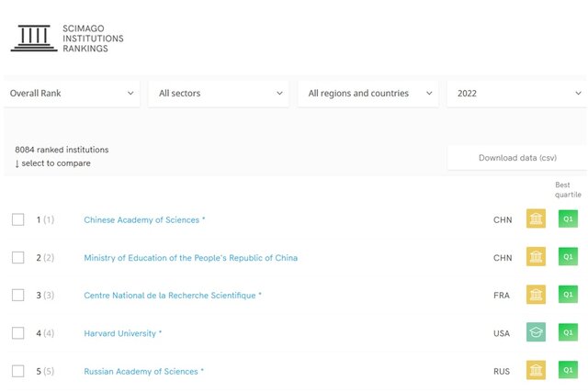Click government sector icon for Chinese Academy of Sciences
The height and width of the screenshot is (392, 588).
(x=536, y=219)
